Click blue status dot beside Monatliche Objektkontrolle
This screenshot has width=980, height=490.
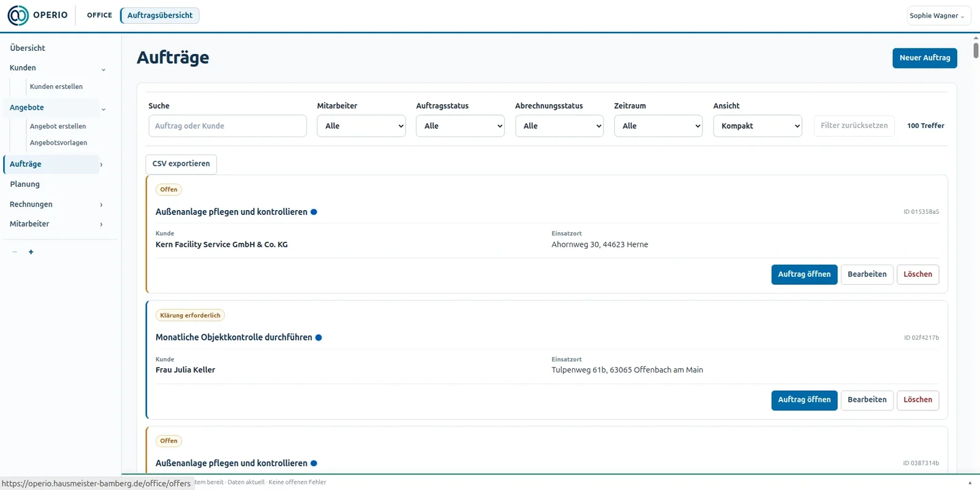tap(318, 337)
